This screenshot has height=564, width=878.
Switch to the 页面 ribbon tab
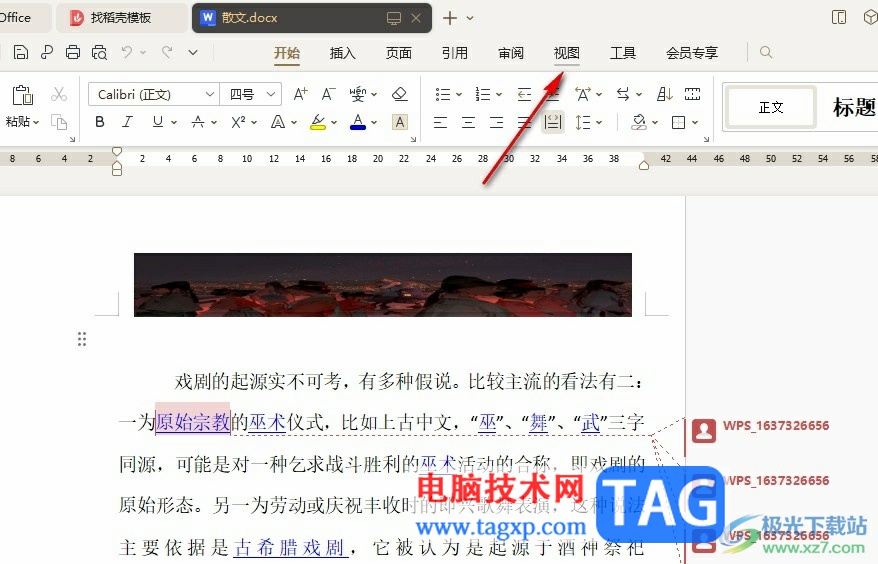(399, 53)
